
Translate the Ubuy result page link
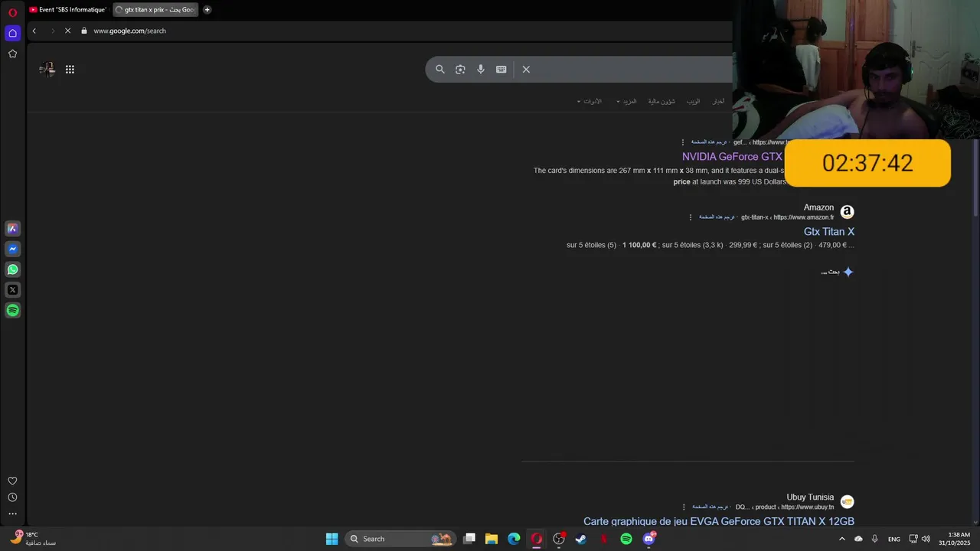coord(710,507)
